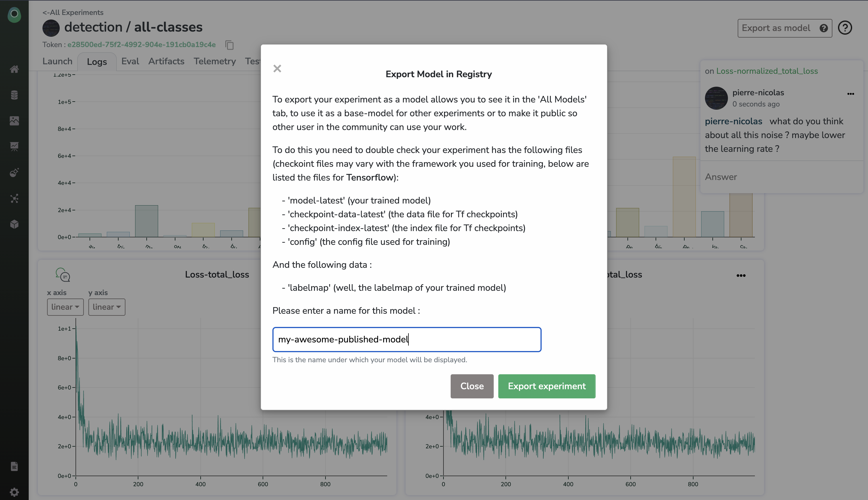Click the flask experiments sidebar icon
The width and height of the screenshot is (868, 500).
(14, 173)
